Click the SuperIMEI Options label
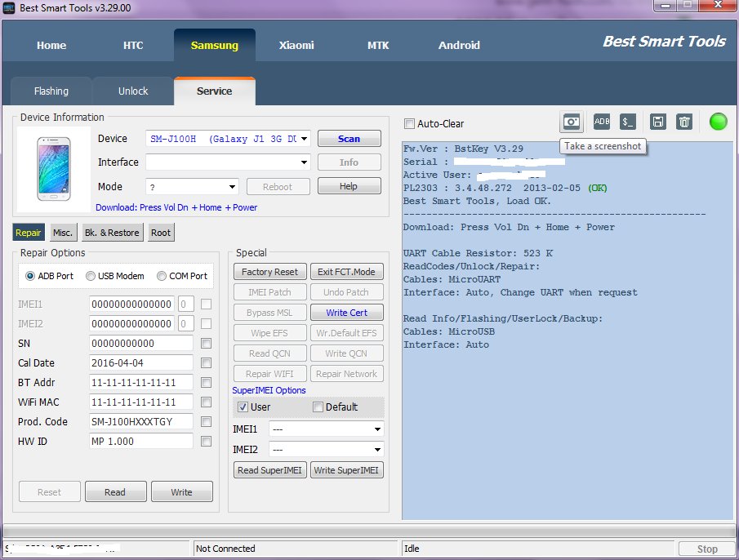The width and height of the screenshot is (739, 560). click(x=269, y=390)
